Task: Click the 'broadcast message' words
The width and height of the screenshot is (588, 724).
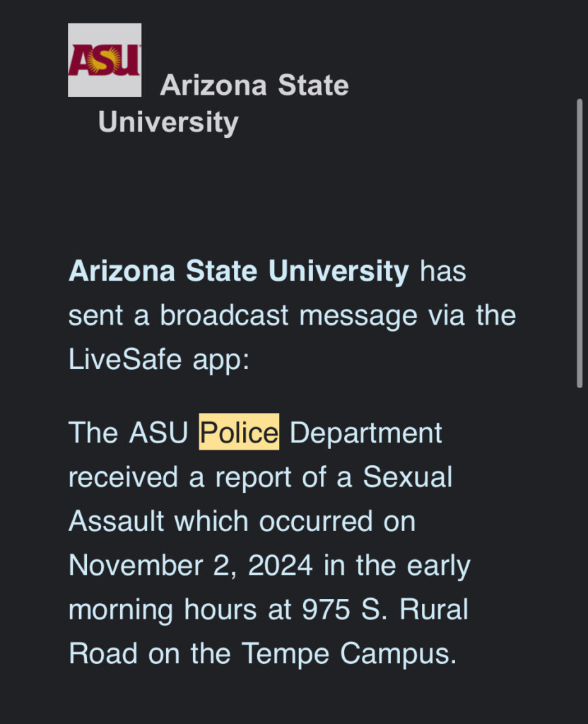Action: pyautogui.click(x=288, y=316)
